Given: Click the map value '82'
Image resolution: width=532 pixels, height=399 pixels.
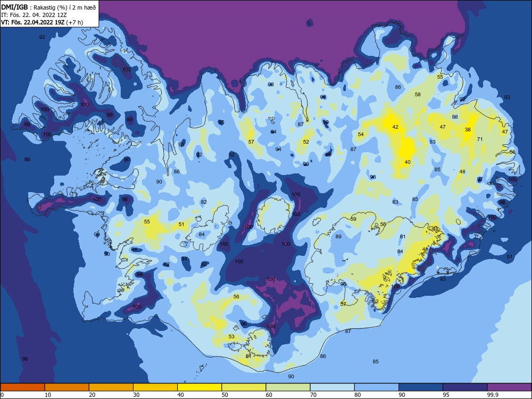Looking at the screenshot, I should pyautogui.click(x=204, y=202).
